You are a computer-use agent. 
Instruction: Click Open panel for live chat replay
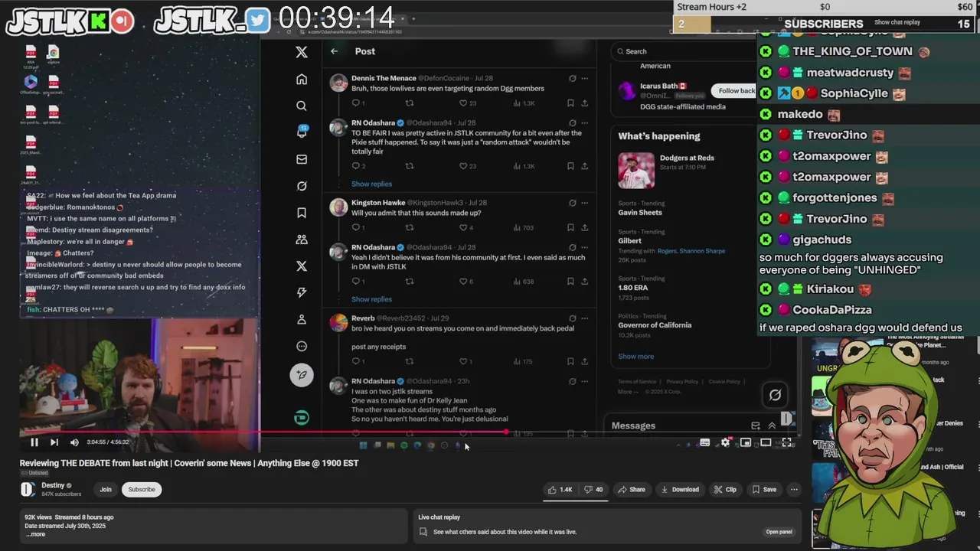pyautogui.click(x=779, y=532)
